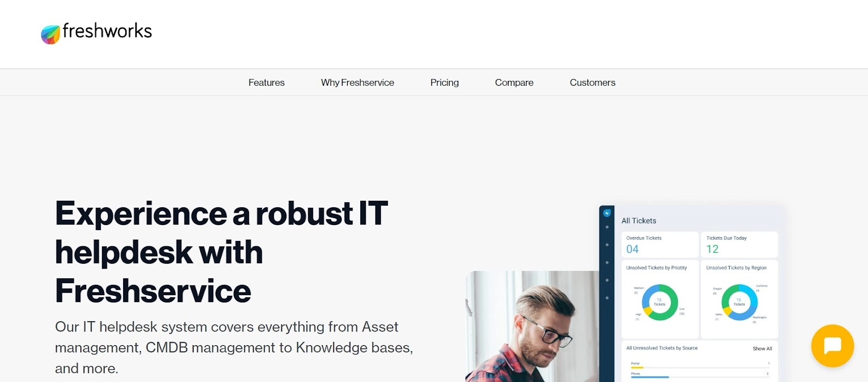Open the orange chat widget button
Viewport: 868px width, 382px height.
[x=832, y=346]
